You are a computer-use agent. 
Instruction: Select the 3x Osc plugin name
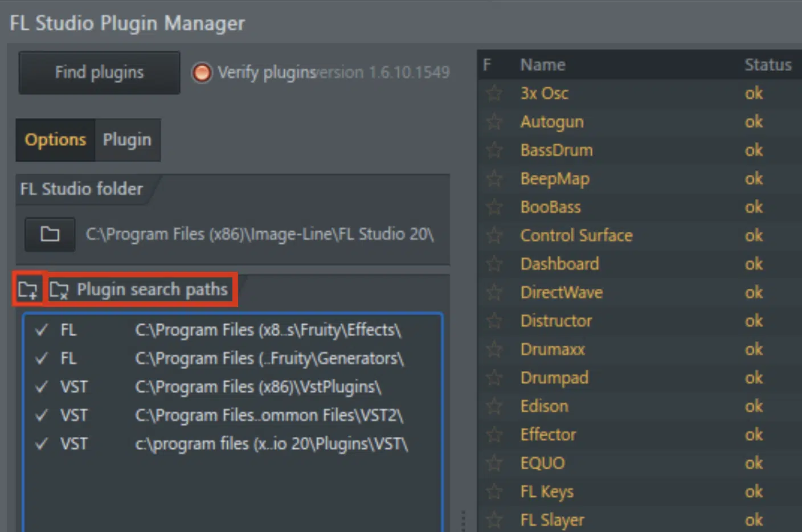[545, 93]
